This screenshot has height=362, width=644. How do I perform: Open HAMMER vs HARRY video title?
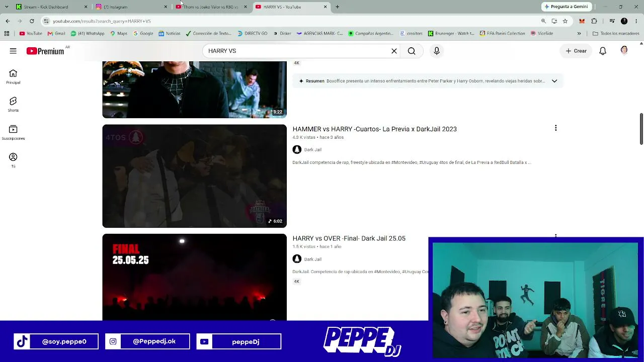coord(375,129)
